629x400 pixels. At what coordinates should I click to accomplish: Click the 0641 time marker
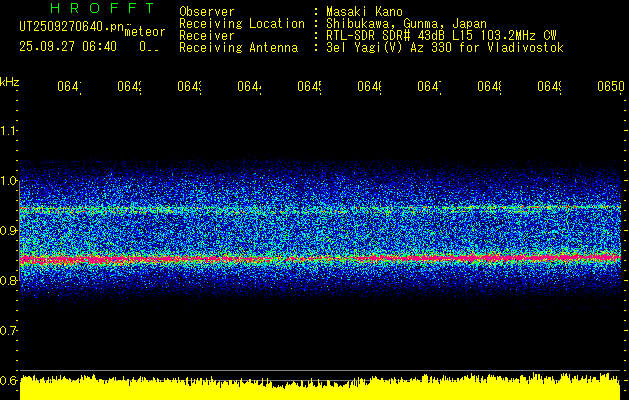(69, 86)
